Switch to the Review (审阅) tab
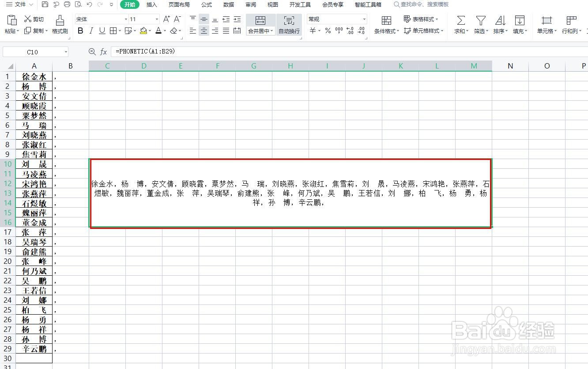The height and width of the screenshot is (369, 588). click(251, 4)
